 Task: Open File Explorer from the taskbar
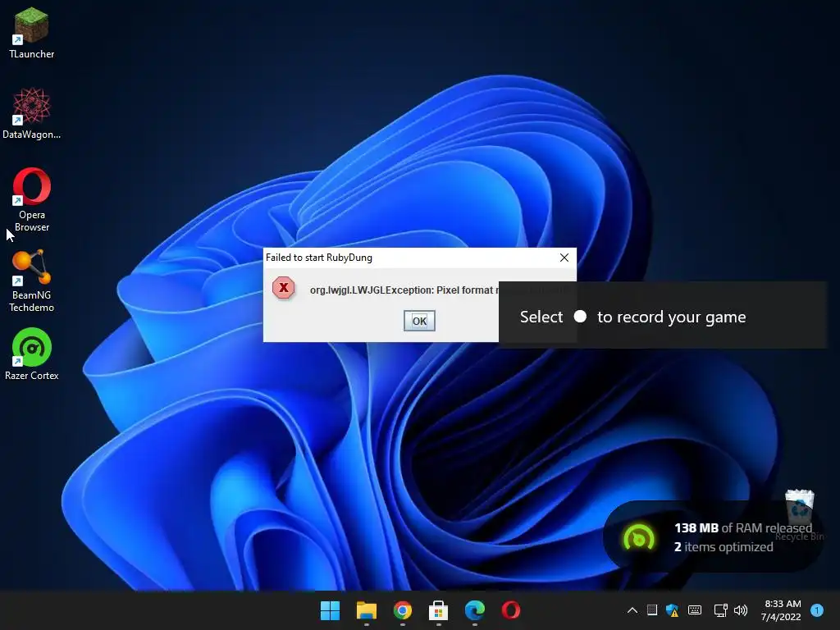click(x=367, y=610)
